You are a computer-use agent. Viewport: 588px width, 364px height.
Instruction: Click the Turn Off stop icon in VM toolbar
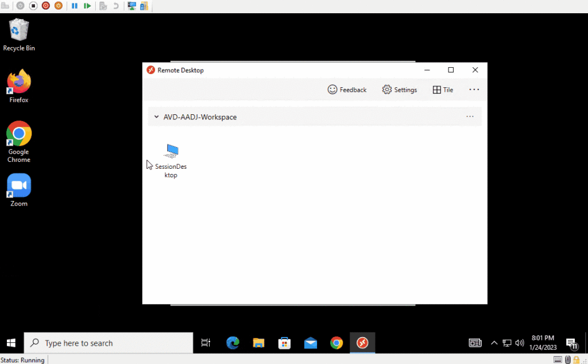[x=33, y=6]
